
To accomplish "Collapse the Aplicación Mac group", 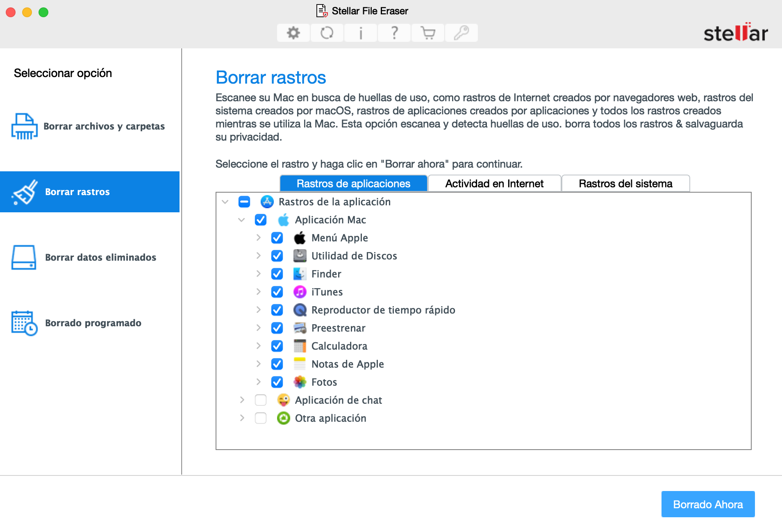I will 241,220.
